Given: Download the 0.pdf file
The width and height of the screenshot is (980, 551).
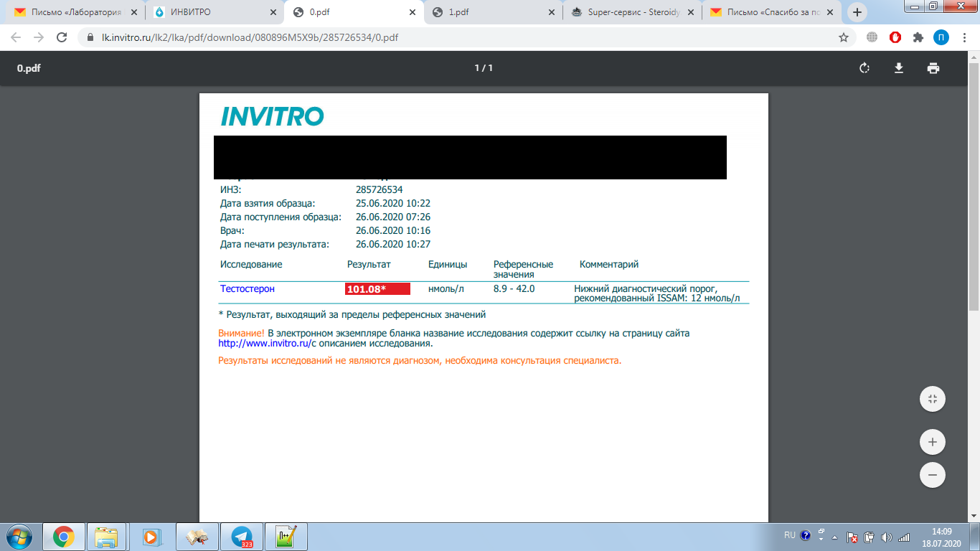Looking at the screenshot, I should coord(898,68).
